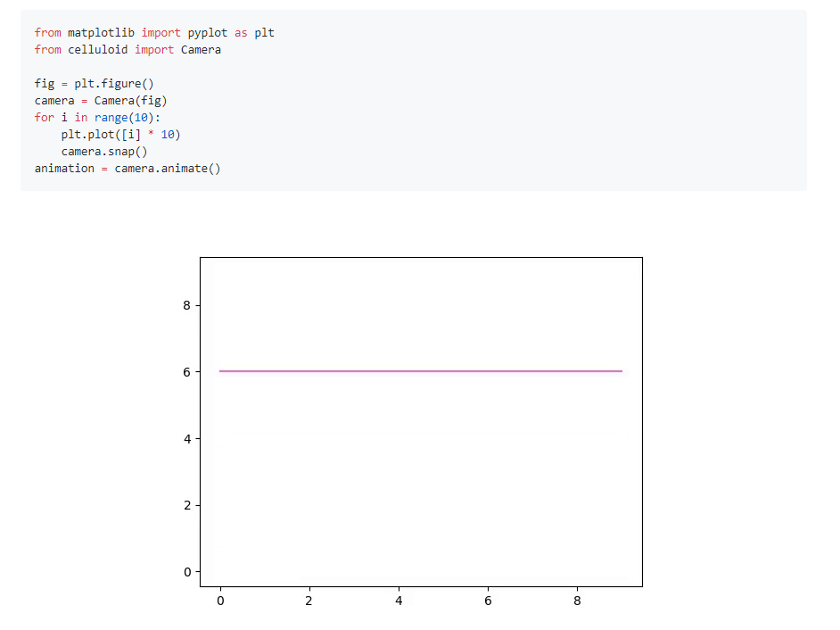840x630 pixels.
Task: Click x-axis tick label 2
Action: click(309, 601)
